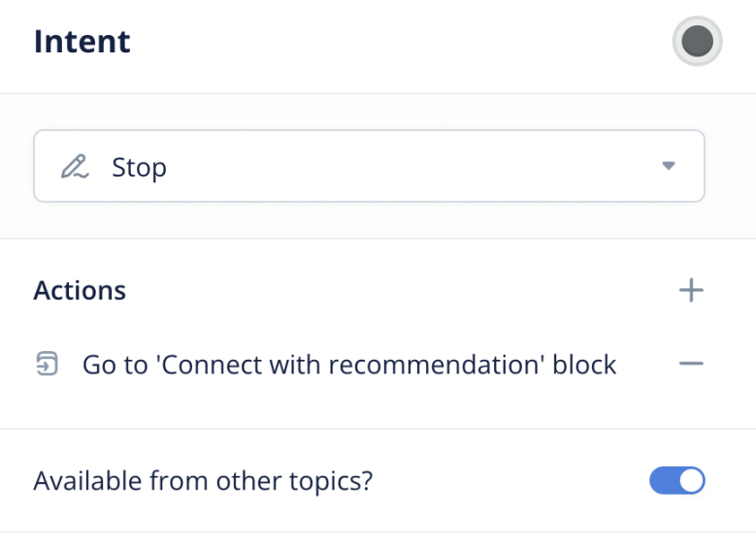
Task: Click the word 'block' in the action row
Action: tap(584, 365)
